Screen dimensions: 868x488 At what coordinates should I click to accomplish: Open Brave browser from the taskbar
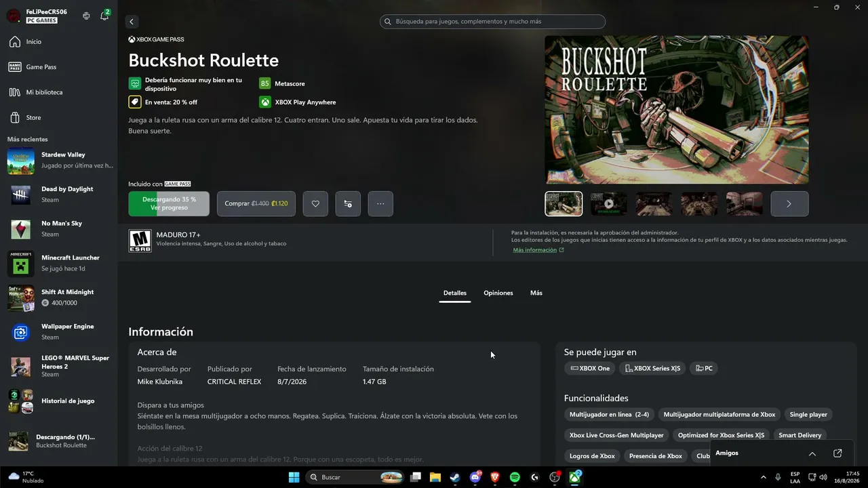[x=495, y=477]
